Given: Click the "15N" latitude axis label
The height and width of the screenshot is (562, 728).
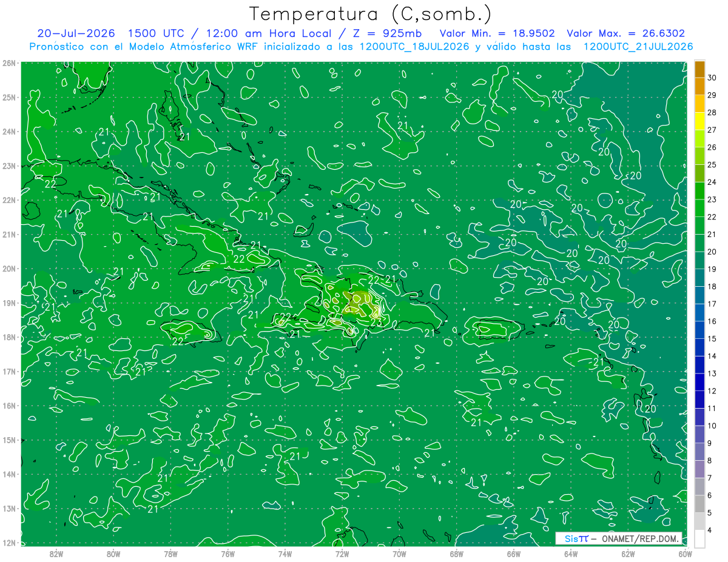Looking at the screenshot, I should click(x=8, y=440).
